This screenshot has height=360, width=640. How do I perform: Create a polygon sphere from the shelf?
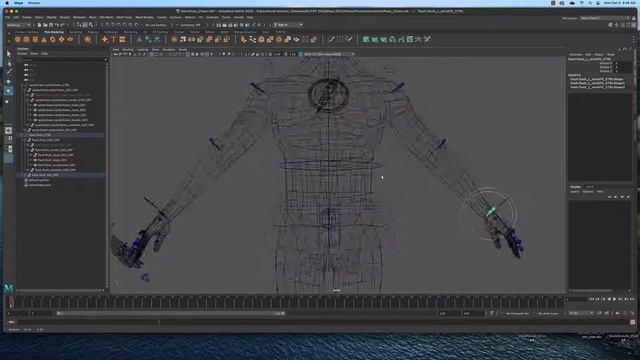(18, 40)
